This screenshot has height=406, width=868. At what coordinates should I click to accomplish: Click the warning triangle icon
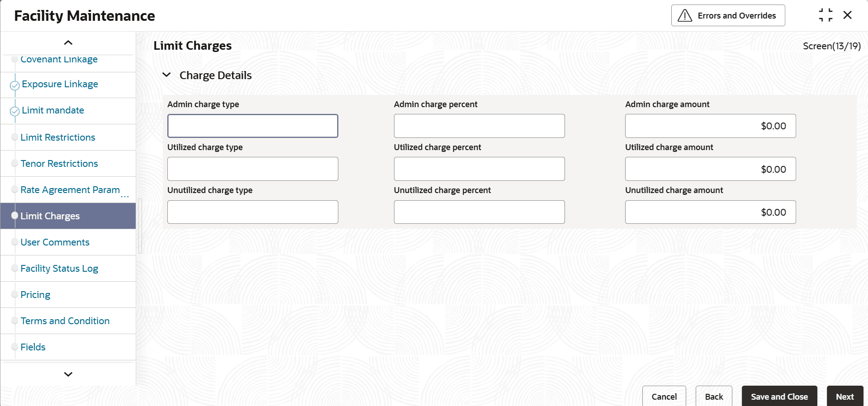point(685,16)
